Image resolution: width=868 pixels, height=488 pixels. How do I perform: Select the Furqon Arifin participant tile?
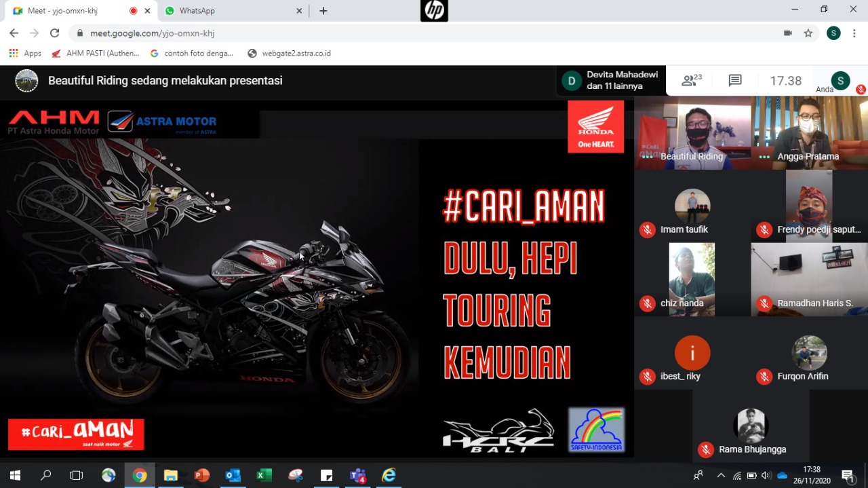pyautogui.click(x=810, y=353)
